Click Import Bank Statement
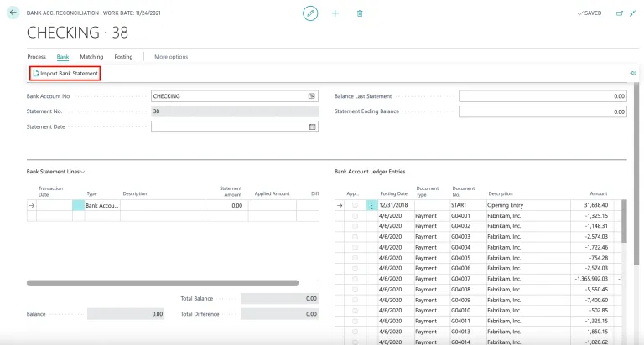 point(65,73)
